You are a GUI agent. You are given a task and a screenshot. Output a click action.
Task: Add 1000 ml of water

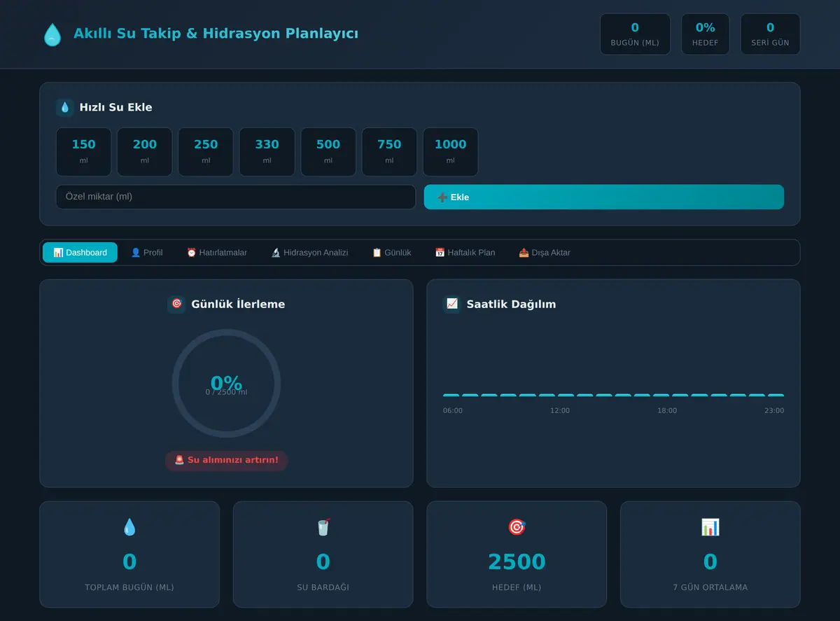coord(450,152)
